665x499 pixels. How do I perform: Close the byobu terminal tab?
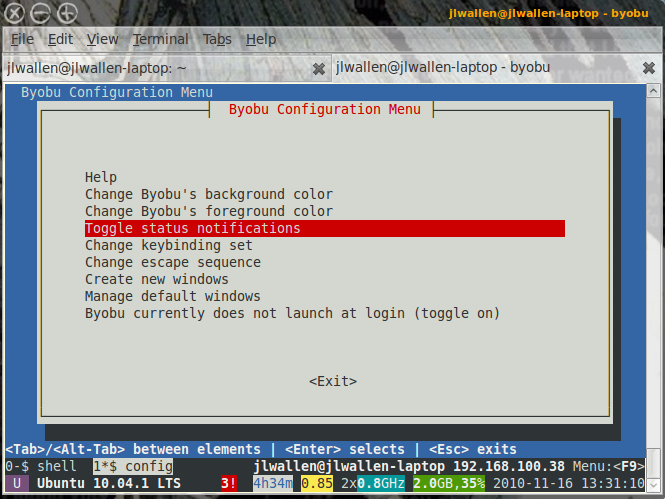click(648, 69)
